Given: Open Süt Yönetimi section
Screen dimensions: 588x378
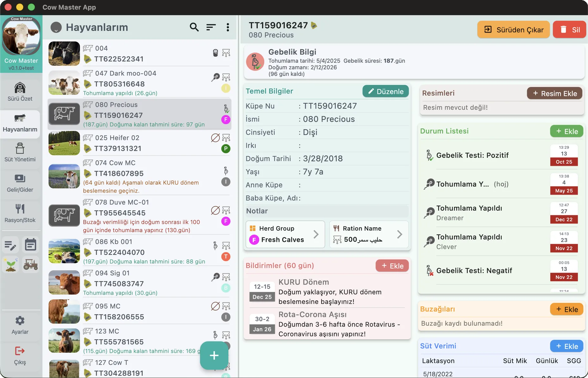Looking at the screenshot, I should [x=20, y=153].
